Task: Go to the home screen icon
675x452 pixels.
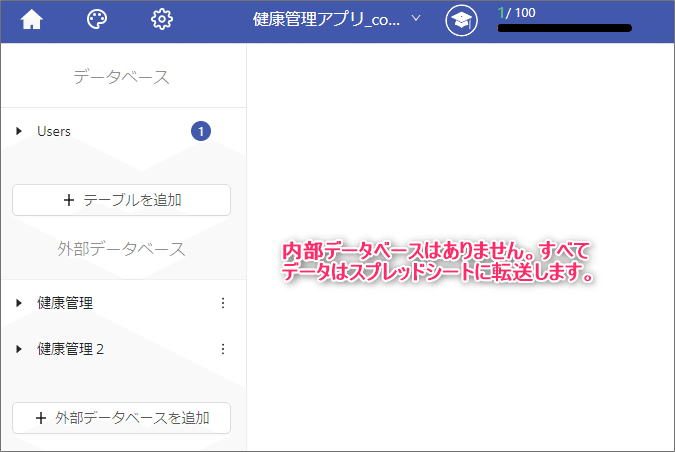Action: 31,19
